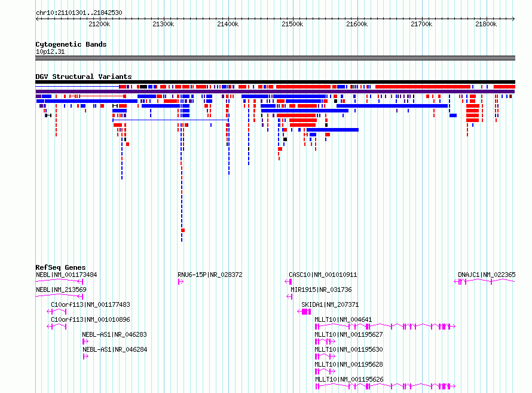Viewport: 532px width, 393px height.
Task: Open the C10orf113|NM_001177483 gene label
Action: [90, 304]
